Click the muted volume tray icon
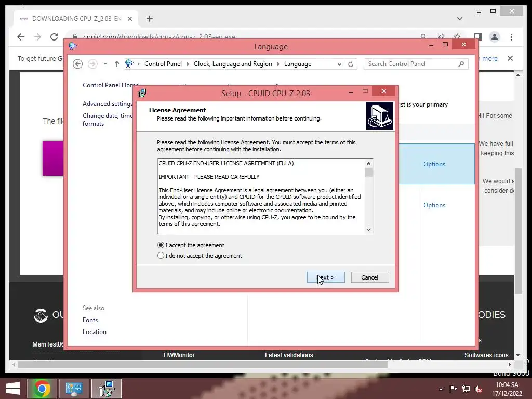 tap(478, 389)
